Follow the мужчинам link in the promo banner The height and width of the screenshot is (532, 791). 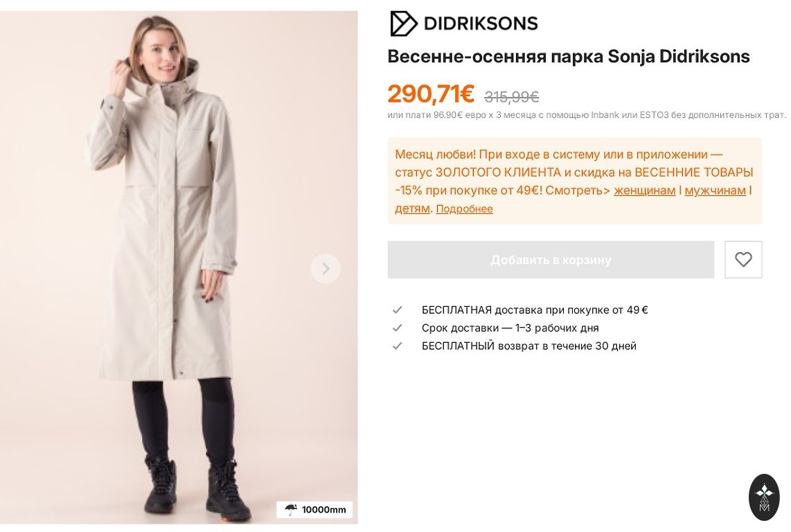[x=715, y=190]
